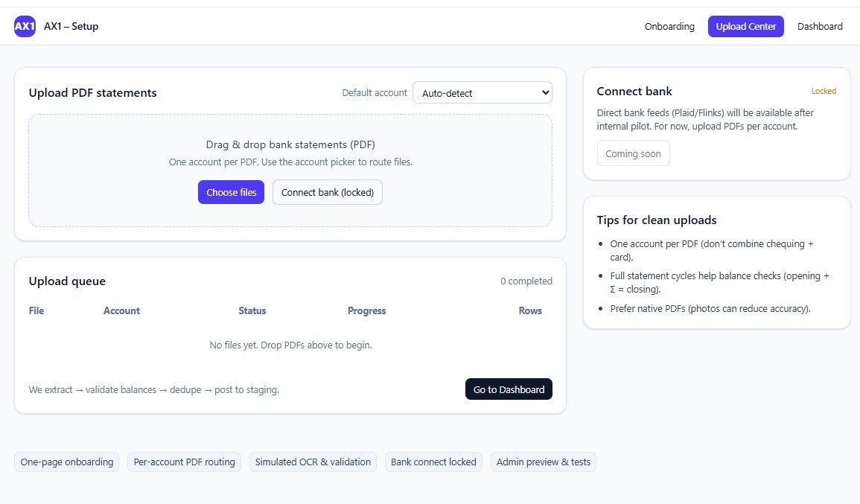This screenshot has height=504, width=860.
Task: Select the Per-account PDF routing chip
Action: 184,462
